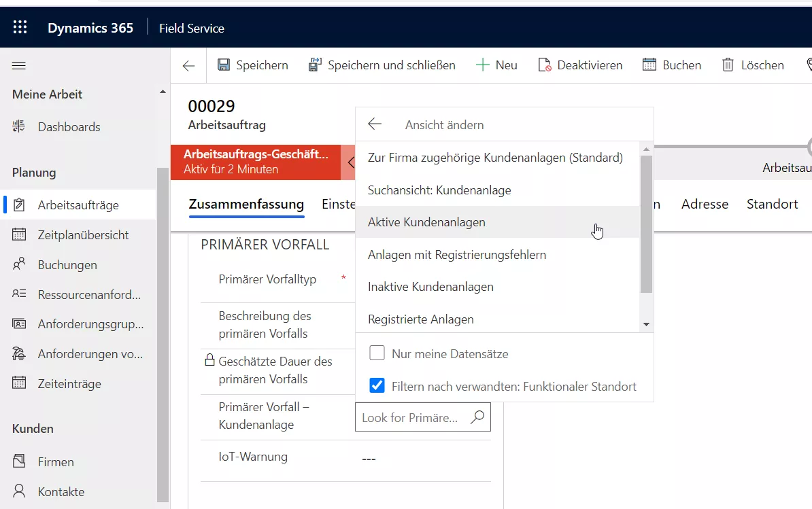Open the Dynamics 365 app launcher grid

pos(20,28)
